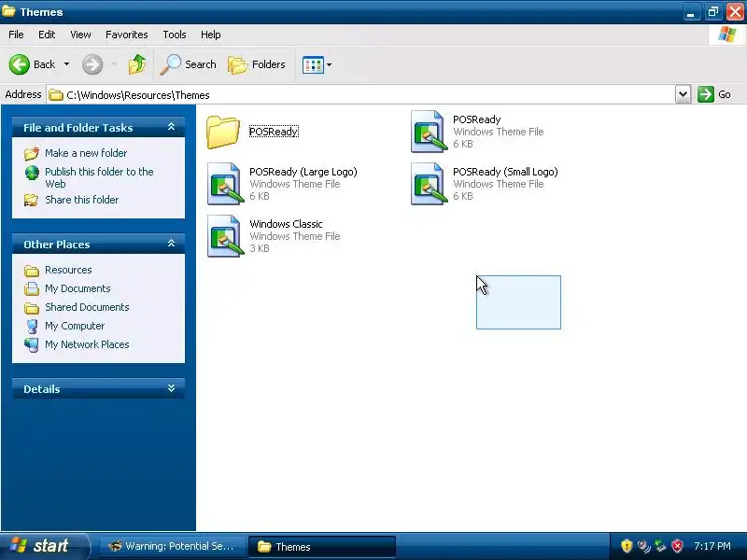Image resolution: width=747 pixels, height=560 pixels.
Task: Click the tray icon beside the yellow shield
Action: click(x=643, y=546)
